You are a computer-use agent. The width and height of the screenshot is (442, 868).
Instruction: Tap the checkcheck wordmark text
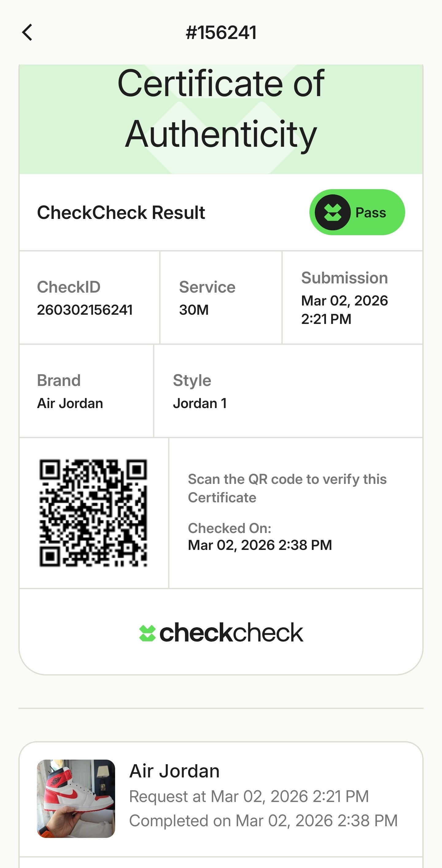(x=231, y=633)
